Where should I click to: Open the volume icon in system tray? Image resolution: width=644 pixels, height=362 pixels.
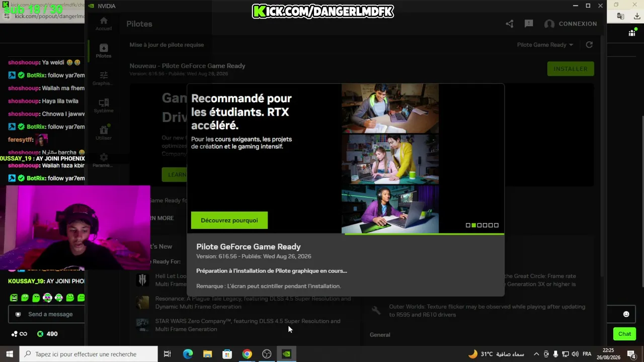(x=575, y=354)
